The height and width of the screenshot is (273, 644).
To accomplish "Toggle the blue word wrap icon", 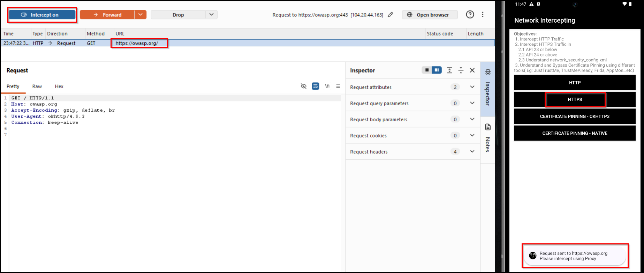I will [316, 86].
